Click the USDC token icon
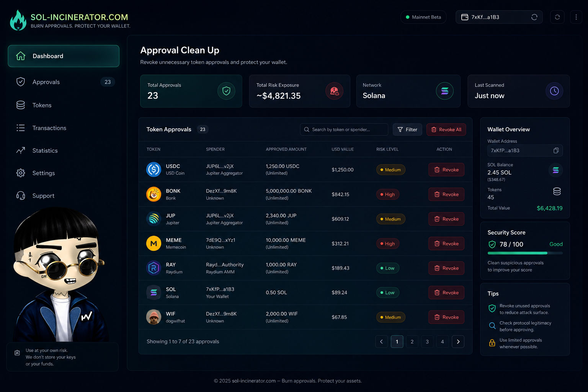The height and width of the screenshot is (392, 588). click(x=154, y=170)
